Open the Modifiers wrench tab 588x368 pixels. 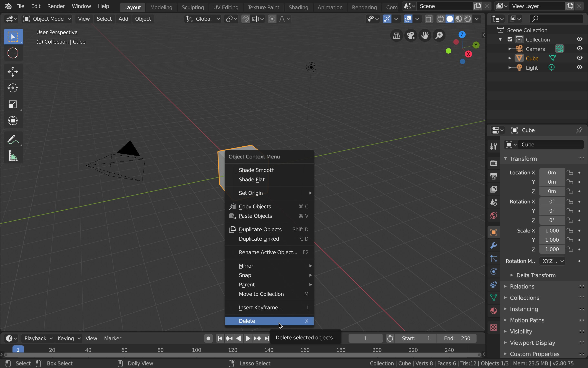(x=493, y=245)
